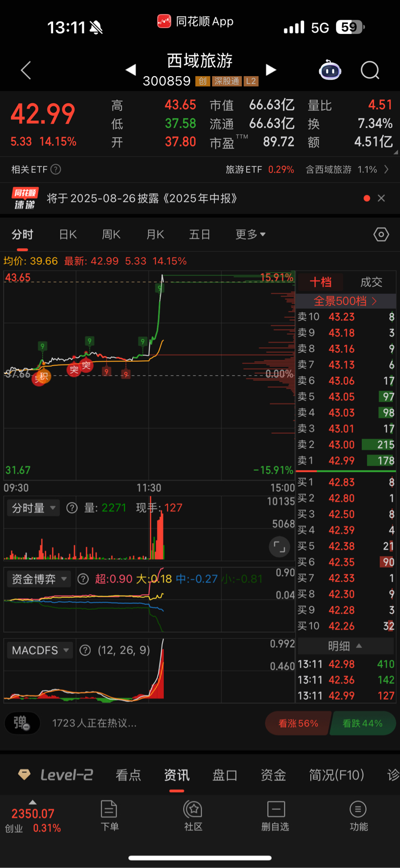Expand the 创业 index bar
This screenshot has height=868, width=400.
click(33, 816)
